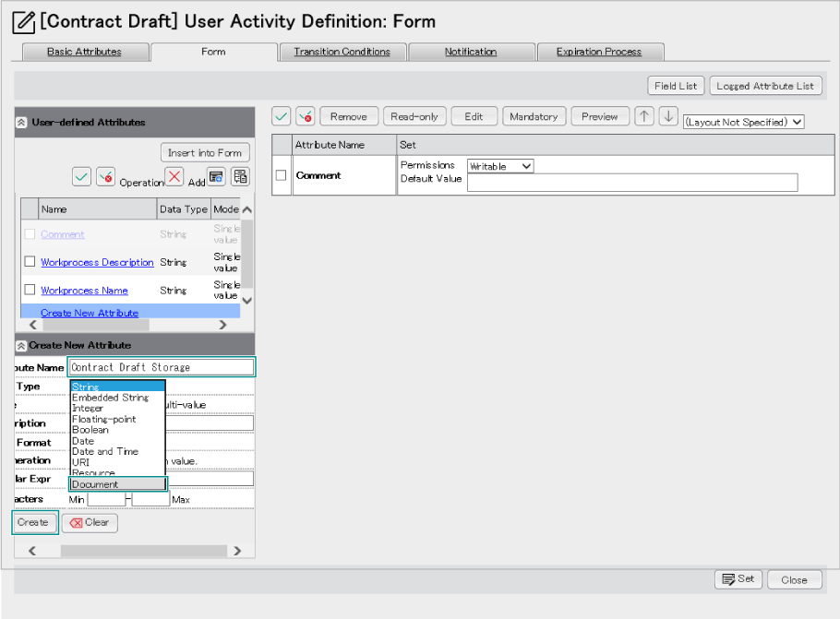Open the Workprocess Description link
This screenshot has height=619, width=840.
pyautogui.click(x=97, y=262)
